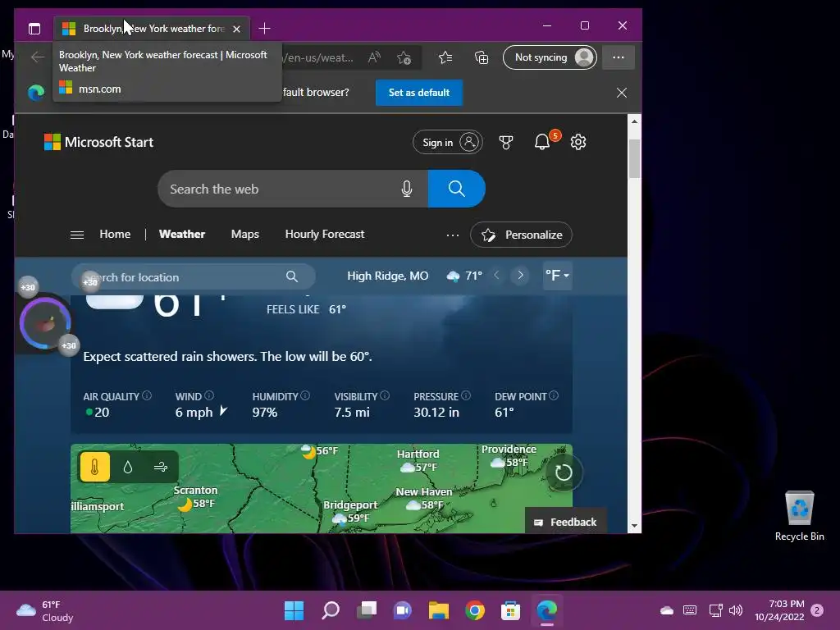Show Dew Point info tooltip
Image resolution: width=840 pixels, height=630 pixels.
click(x=554, y=395)
